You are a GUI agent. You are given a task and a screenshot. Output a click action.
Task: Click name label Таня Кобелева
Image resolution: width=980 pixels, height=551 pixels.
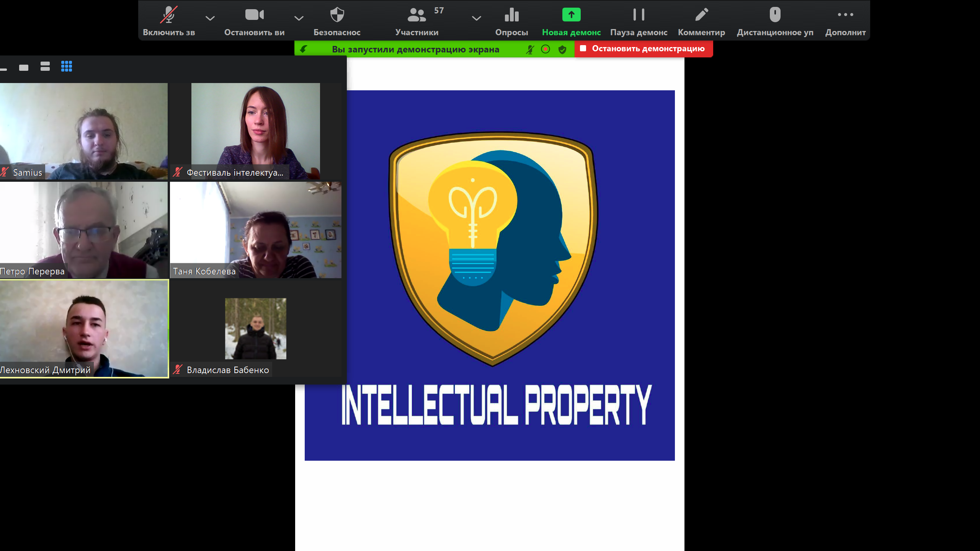click(x=204, y=271)
